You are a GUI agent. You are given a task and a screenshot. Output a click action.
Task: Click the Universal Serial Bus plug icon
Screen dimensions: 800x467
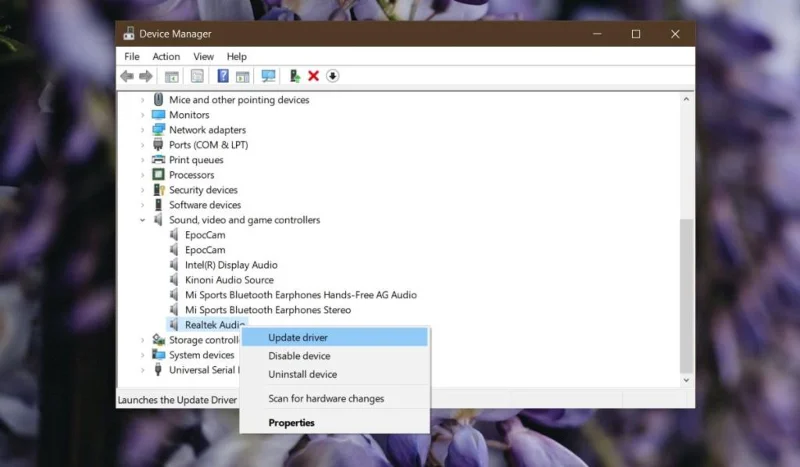158,370
